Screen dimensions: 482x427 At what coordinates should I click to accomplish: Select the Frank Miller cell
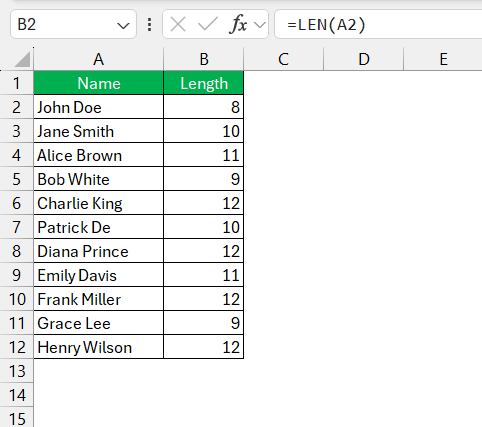click(99, 299)
